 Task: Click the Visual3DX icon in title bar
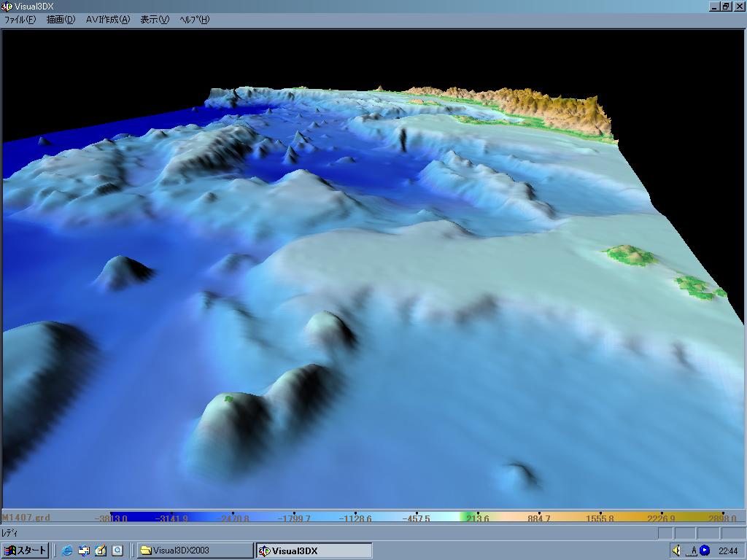pyautogui.click(x=7, y=7)
